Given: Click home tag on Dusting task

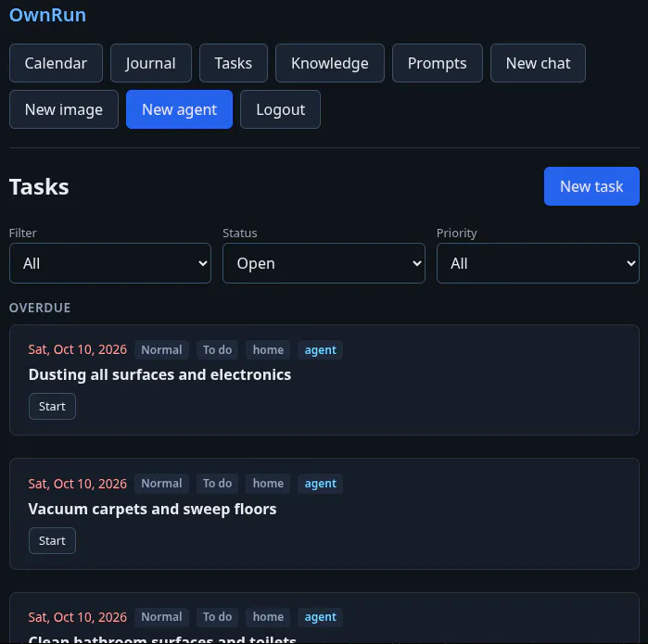Looking at the screenshot, I should (268, 350).
